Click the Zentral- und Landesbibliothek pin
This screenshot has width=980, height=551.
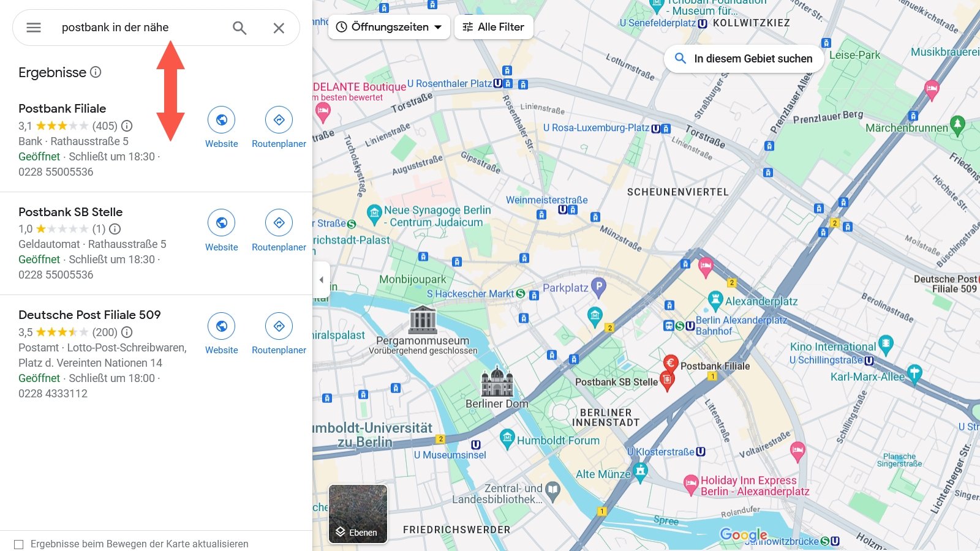552,490
